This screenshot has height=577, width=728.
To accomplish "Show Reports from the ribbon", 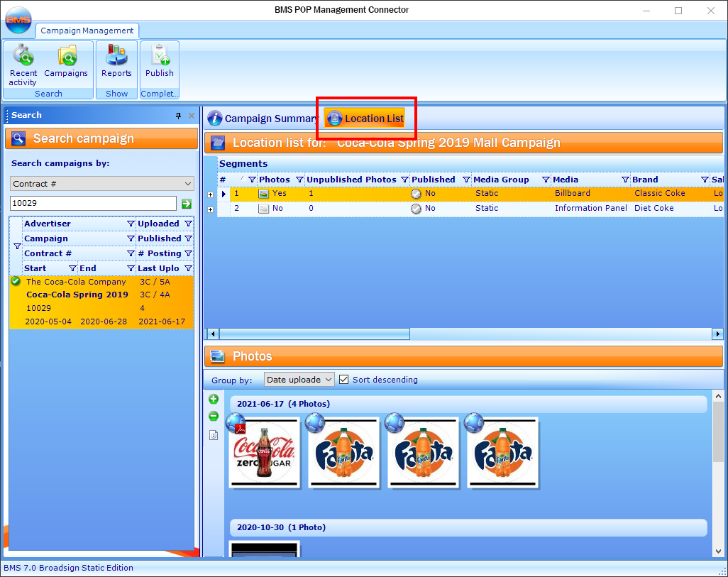I will pos(116,61).
